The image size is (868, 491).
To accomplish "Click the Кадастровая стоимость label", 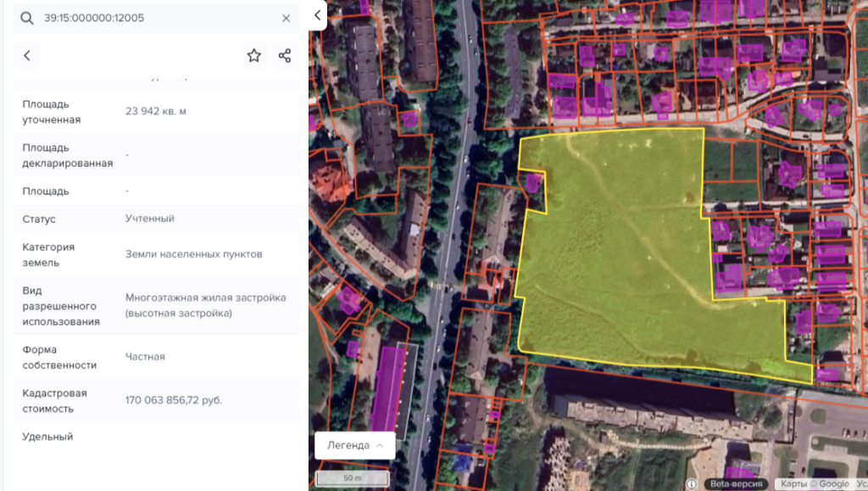I will click(x=54, y=401).
